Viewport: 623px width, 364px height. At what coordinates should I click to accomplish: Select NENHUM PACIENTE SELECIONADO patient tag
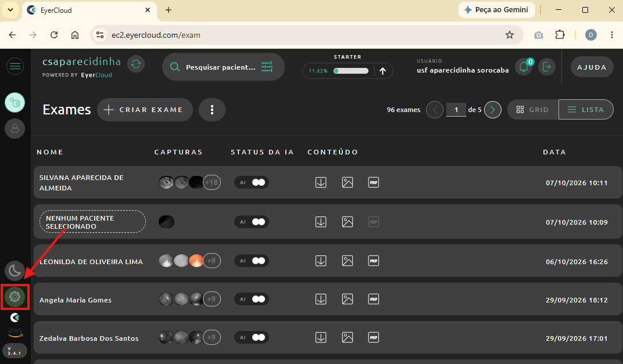(x=92, y=222)
